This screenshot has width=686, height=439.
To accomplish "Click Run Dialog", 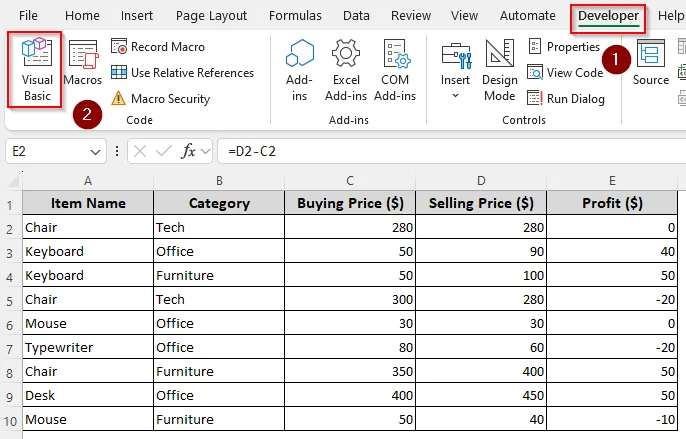I will [x=566, y=98].
